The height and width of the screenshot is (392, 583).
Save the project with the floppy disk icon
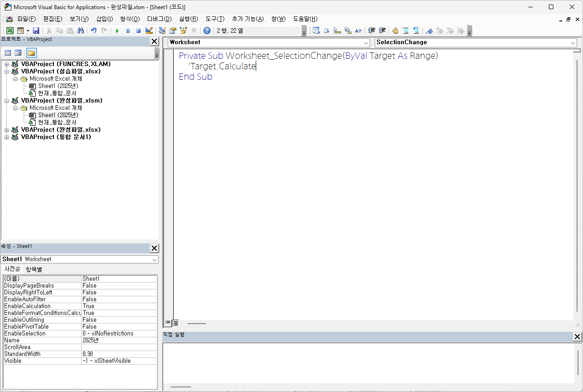36,31
